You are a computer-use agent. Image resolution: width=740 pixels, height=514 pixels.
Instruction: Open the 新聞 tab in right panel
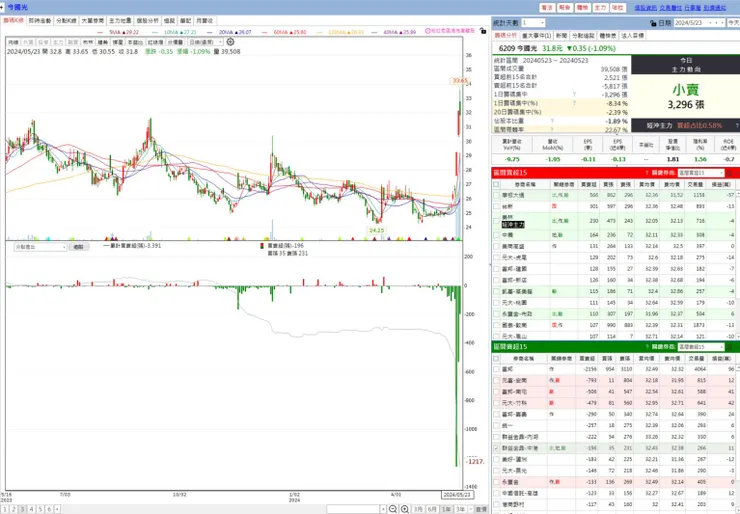point(561,35)
